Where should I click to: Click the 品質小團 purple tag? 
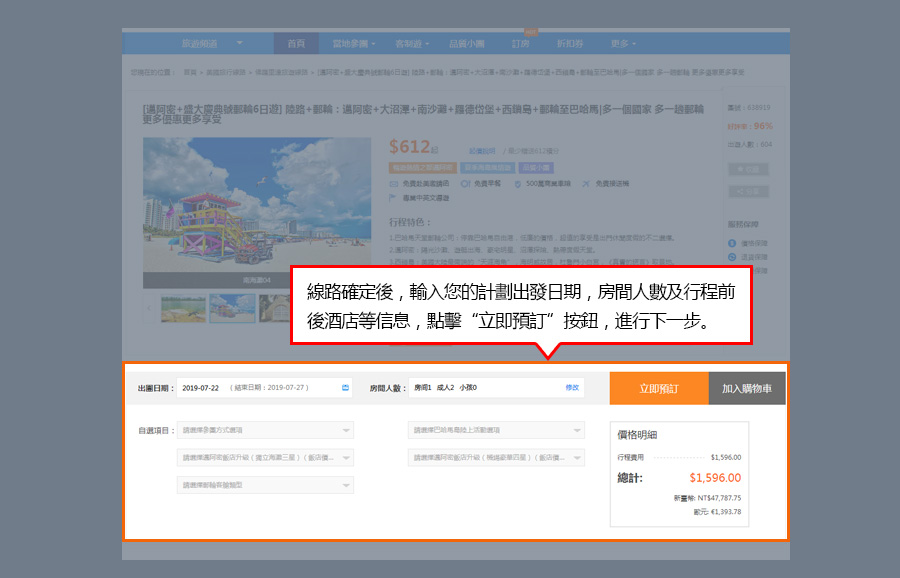[536, 168]
